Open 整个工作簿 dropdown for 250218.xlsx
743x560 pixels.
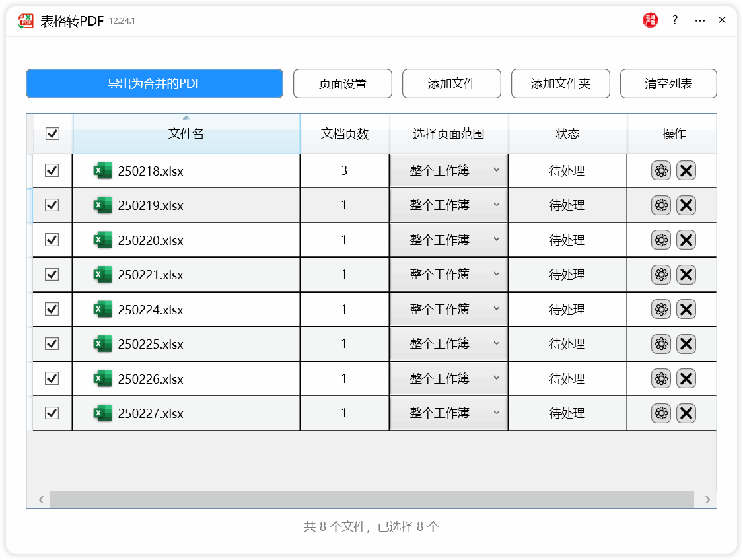(448, 170)
